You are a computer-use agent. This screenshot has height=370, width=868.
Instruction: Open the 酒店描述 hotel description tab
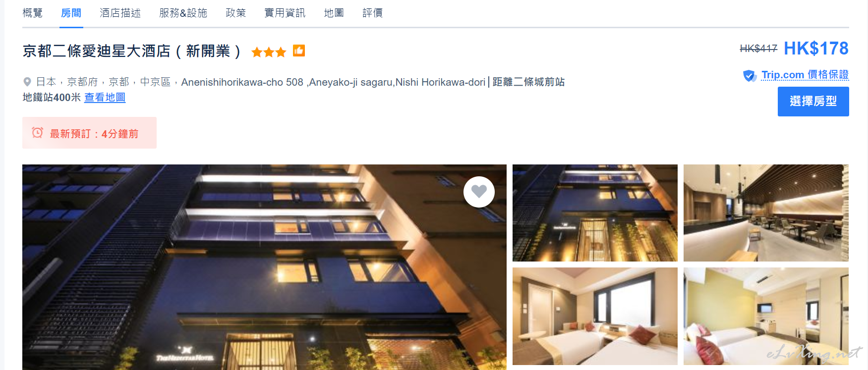pyautogui.click(x=120, y=13)
